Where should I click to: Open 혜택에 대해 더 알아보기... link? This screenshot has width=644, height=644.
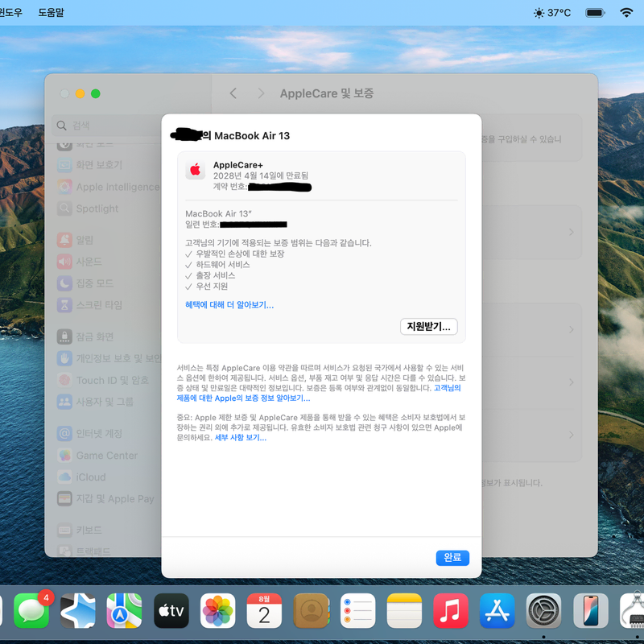click(x=229, y=305)
